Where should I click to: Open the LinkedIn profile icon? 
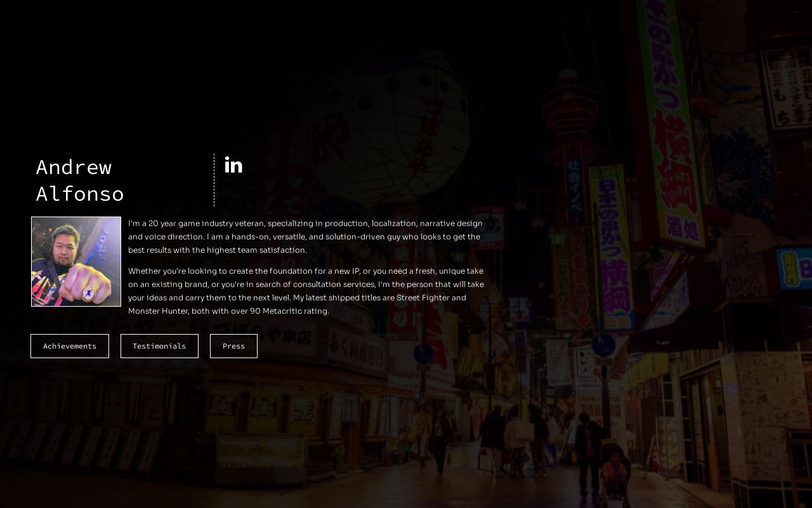[x=233, y=165]
